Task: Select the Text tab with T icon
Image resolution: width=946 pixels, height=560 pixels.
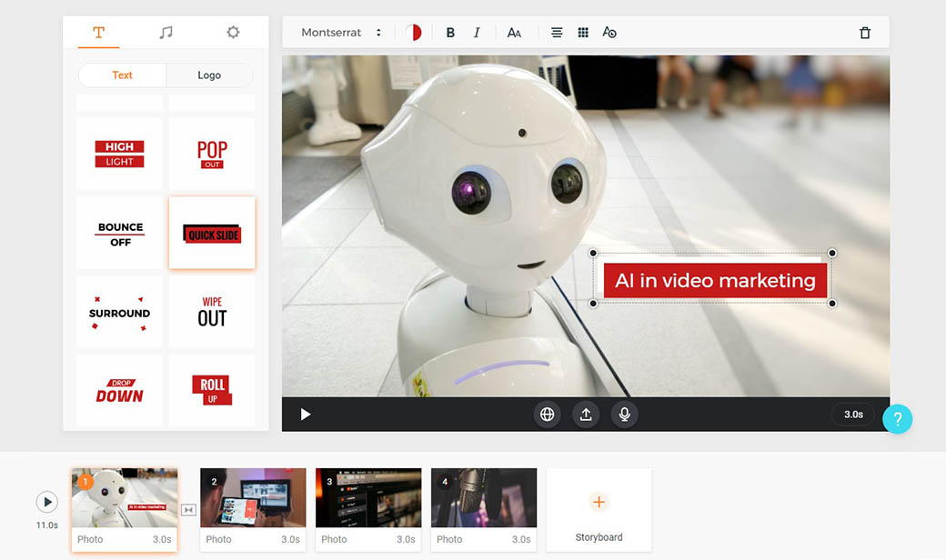Action: (98, 33)
